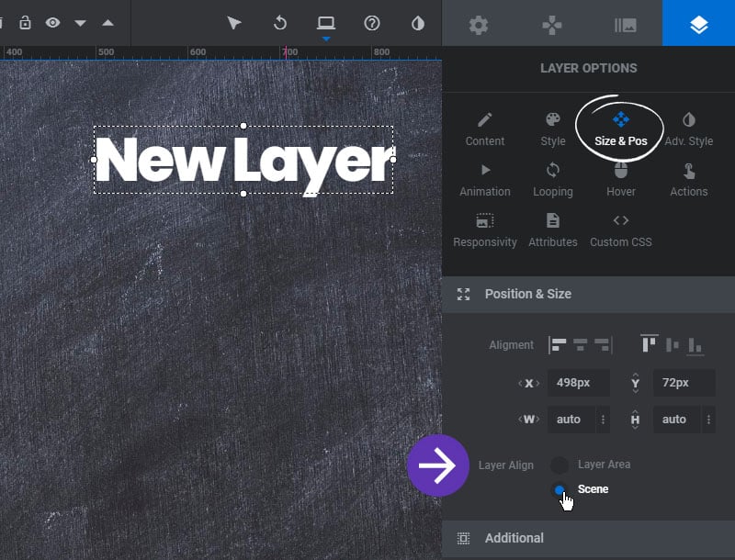Viewport: 735px width, 560px height.
Task: Align layer vertically to the top
Action: pos(650,343)
